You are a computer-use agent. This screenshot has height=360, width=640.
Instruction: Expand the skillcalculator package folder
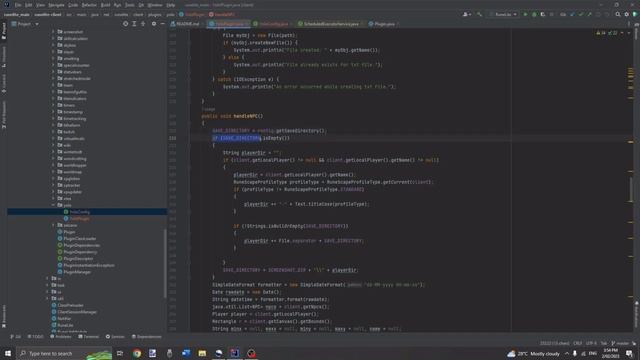click(53, 38)
